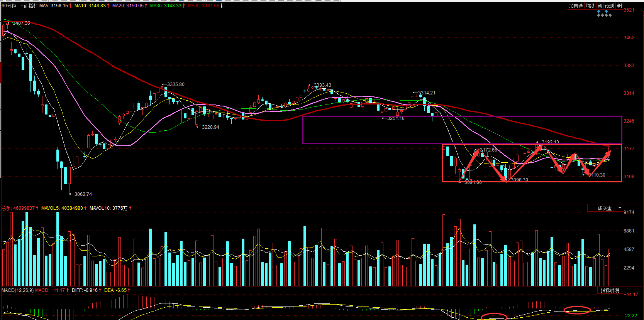Click the 9174 volume axis label
Image resolution: width=644 pixels, height=320 pixels.
point(629,212)
